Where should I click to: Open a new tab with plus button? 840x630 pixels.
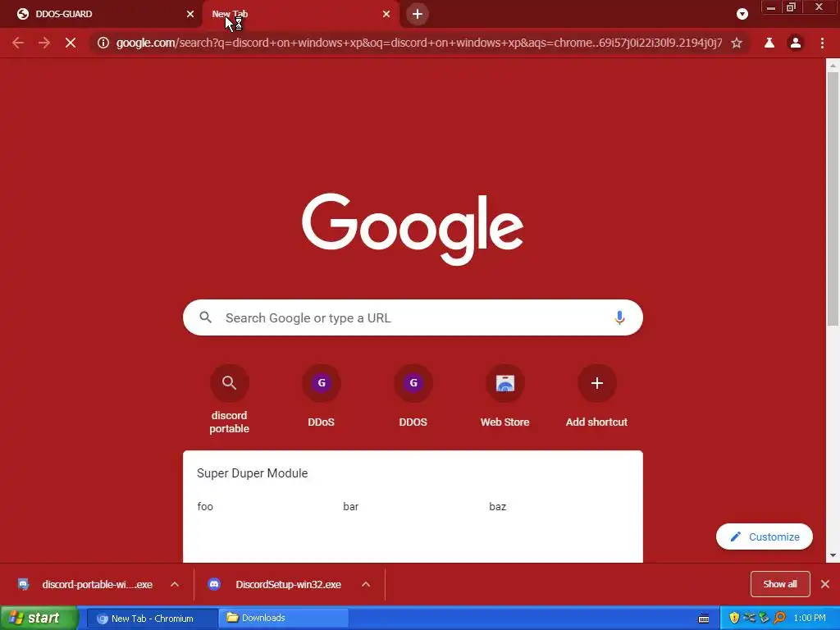coord(418,14)
